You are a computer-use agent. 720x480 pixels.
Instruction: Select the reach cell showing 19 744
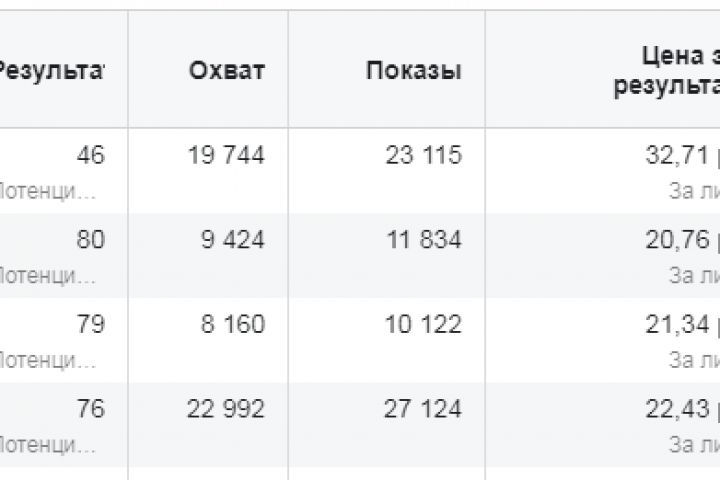coord(226,155)
